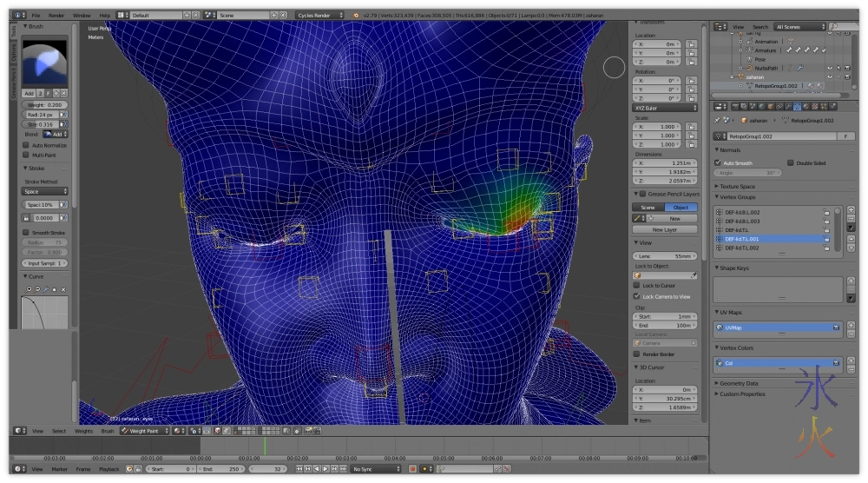Click the New Layer button
This screenshot has width=868, height=483.
coord(664,229)
